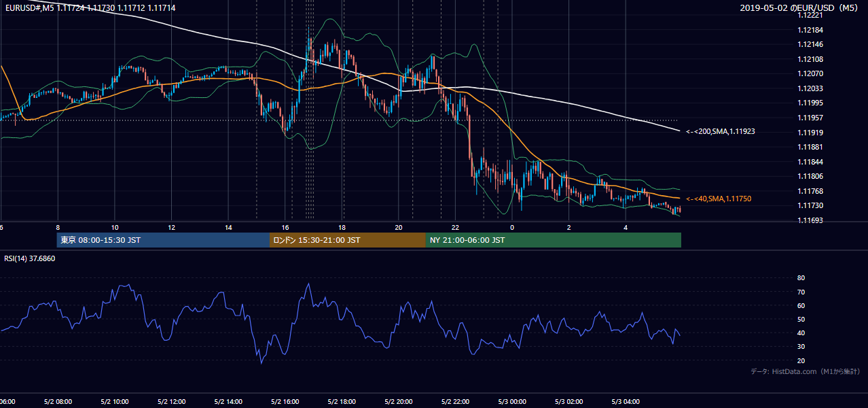Click the RSI scale value 50
This screenshot has height=408, width=868.
801,319
